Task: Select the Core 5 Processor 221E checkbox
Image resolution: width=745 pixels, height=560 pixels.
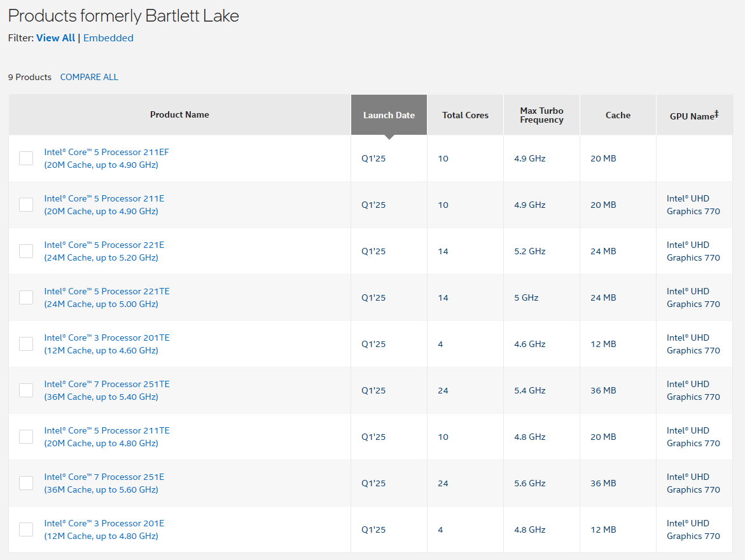Action: click(26, 251)
